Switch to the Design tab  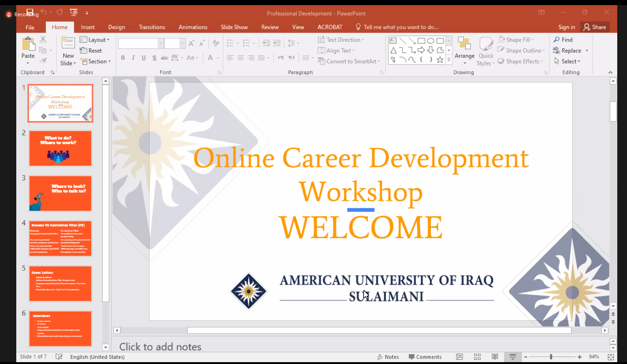[x=117, y=27]
